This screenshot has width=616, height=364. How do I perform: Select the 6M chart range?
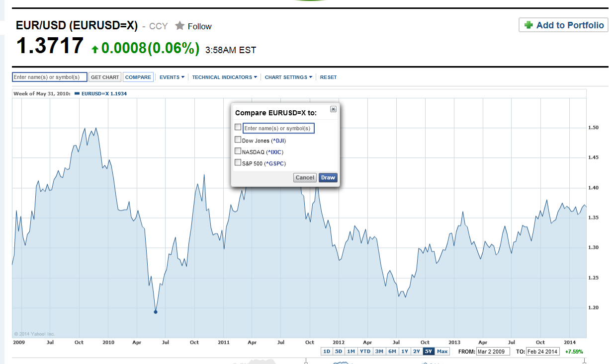pyautogui.click(x=392, y=351)
